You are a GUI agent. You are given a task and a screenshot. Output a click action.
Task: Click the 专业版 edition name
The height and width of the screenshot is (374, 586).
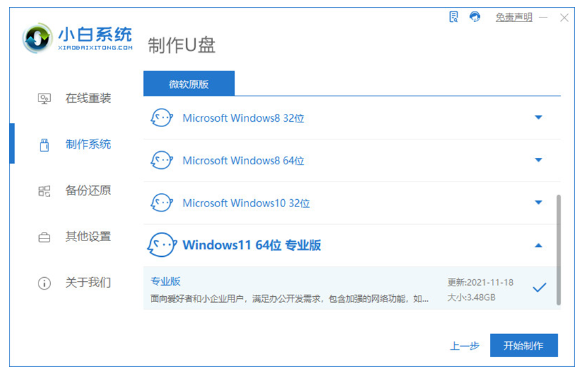tap(166, 281)
